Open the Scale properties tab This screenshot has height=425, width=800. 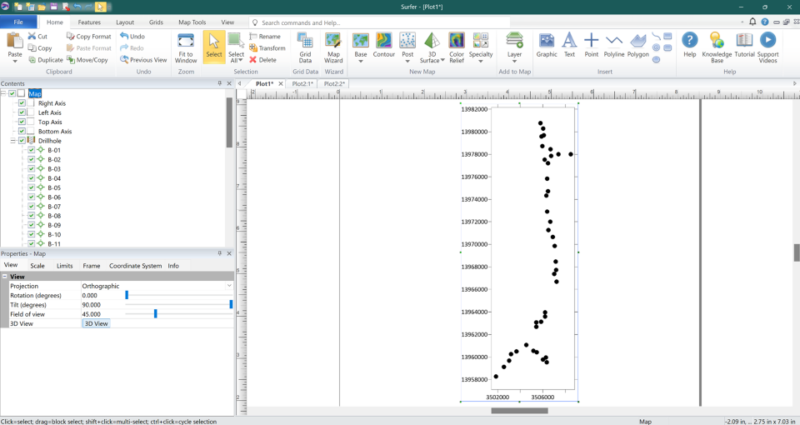click(37, 265)
